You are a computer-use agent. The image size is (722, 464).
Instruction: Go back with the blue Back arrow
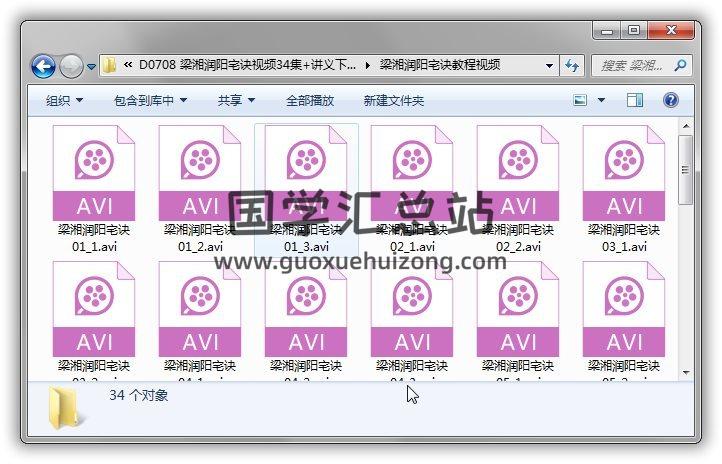pos(44,66)
